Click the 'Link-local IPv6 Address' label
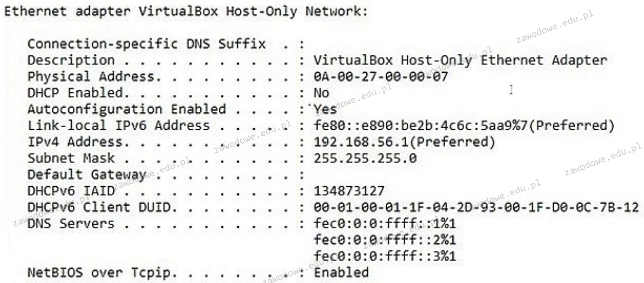 coord(119,125)
